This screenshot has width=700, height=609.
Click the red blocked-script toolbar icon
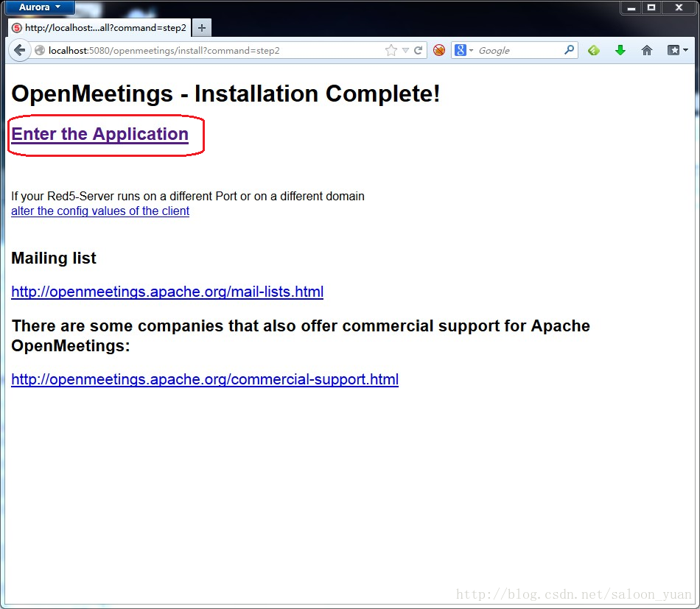(439, 50)
